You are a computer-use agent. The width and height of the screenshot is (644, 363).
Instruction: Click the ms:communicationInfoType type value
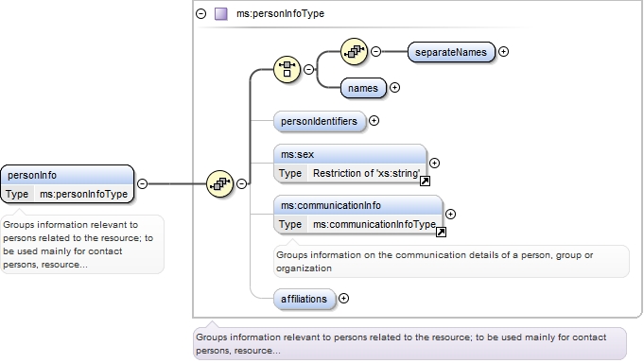point(374,224)
